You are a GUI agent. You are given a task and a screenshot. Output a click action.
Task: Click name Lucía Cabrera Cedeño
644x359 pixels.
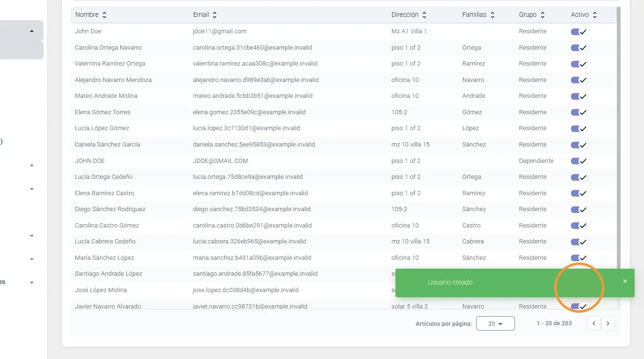click(x=105, y=241)
